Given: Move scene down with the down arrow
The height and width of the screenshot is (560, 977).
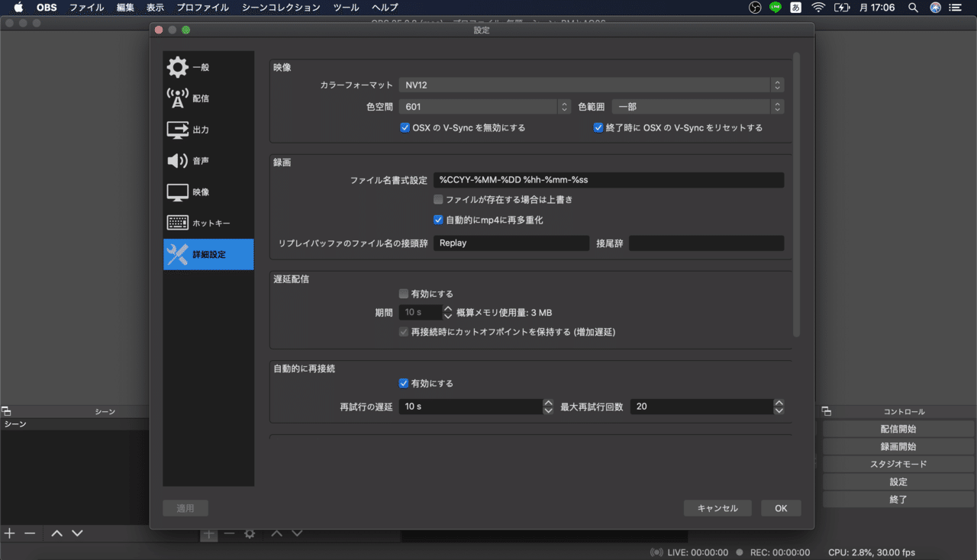Looking at the screenshot, I should [x=77, y=533].
